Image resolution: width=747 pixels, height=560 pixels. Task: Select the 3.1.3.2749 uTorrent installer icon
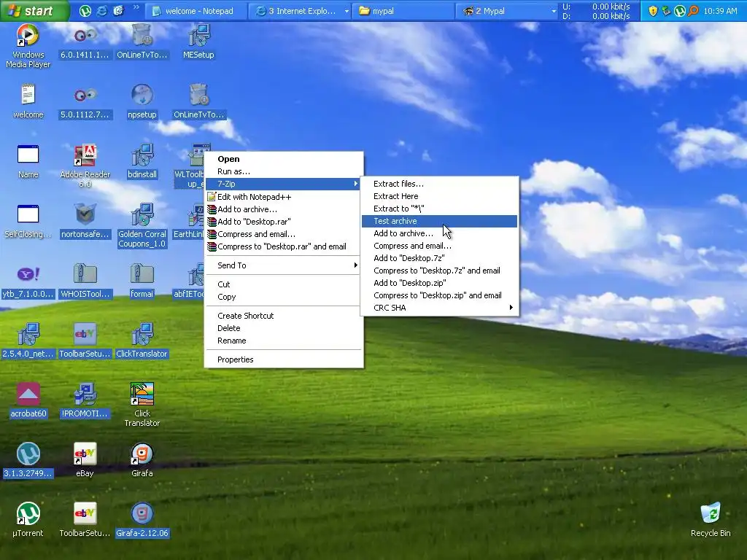pyautogui.click(x=28, y=454)
